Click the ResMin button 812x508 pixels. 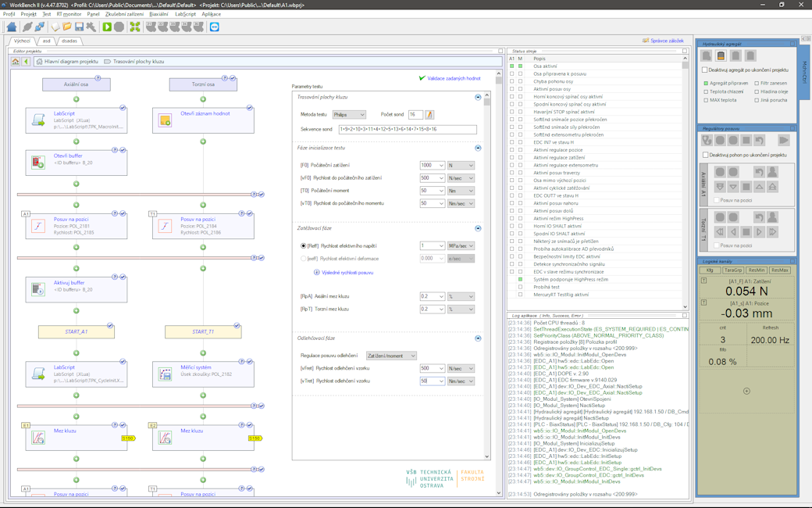point(757,270)
